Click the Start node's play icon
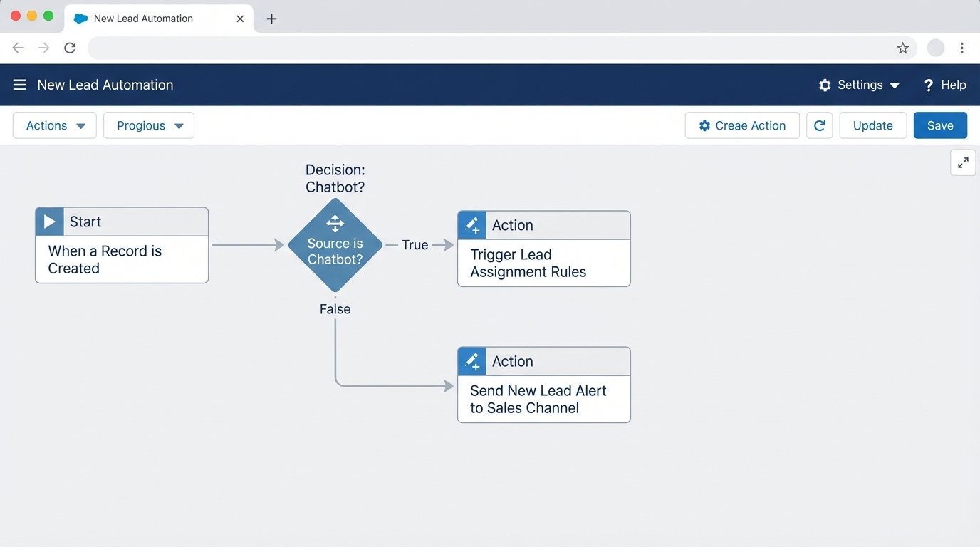This screenshot has height=547, width=980. (49, 221)
